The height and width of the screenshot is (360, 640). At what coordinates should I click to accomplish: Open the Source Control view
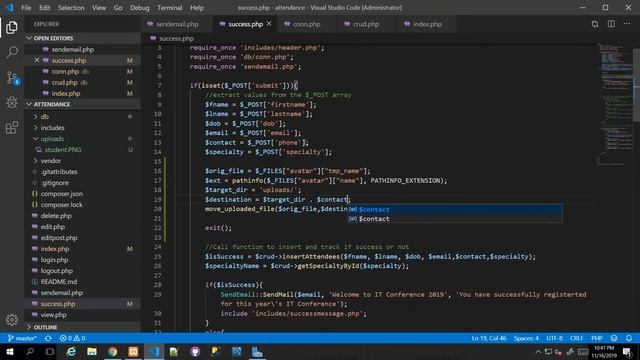12,78
